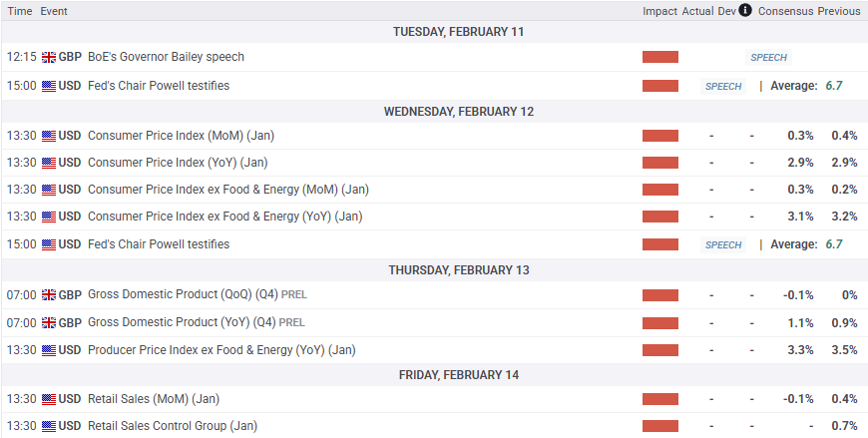
Task: Click the Wednesday, February 12 date header
Action: pyautogui.click(x=445, y=112)
